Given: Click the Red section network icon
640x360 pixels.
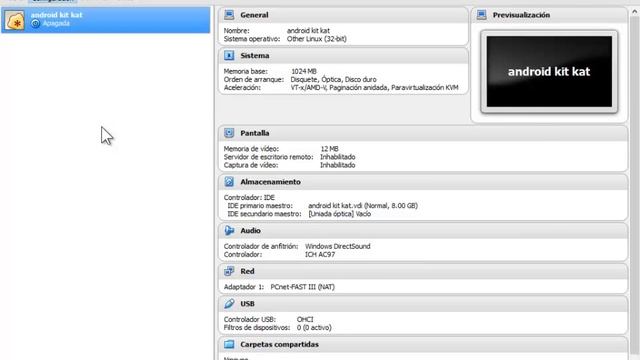Looking at the screenshot, I should (x=229, y=271).
